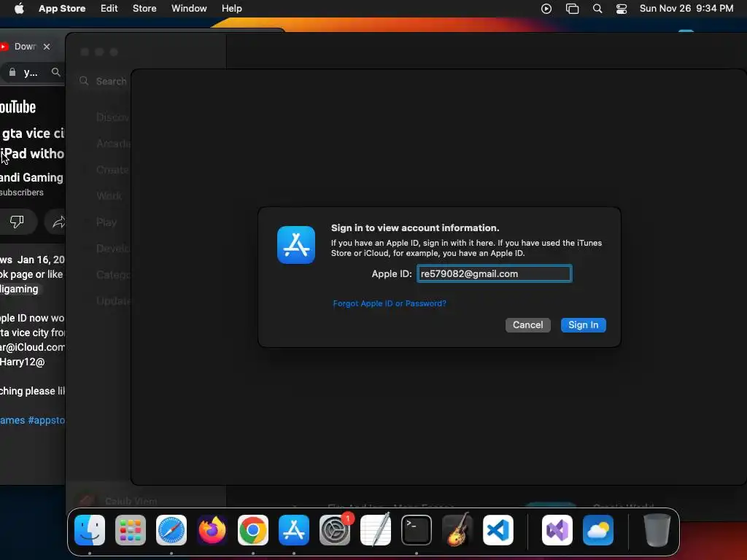The image size is (747, 560).
Task: Launch Firefox from the dock
Action: 212,530
